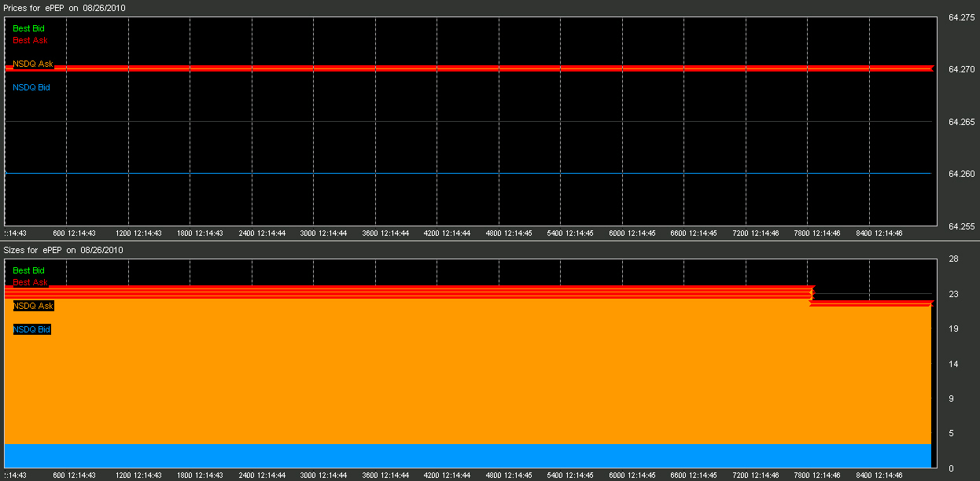Click '8400 12:14:46' on Prices time axis
The width and height of the screenshot is (980, 481).
tap(879, 233)
